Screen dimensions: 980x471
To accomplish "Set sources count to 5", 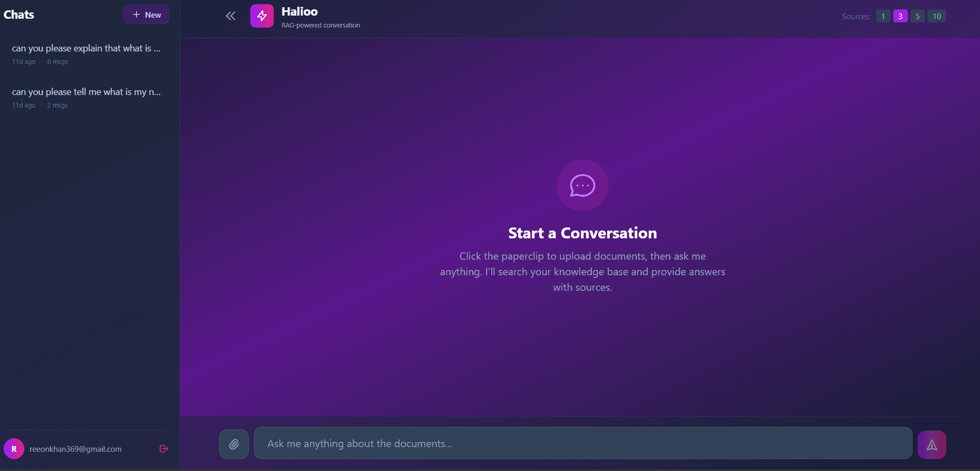I will tap(917, 16).
